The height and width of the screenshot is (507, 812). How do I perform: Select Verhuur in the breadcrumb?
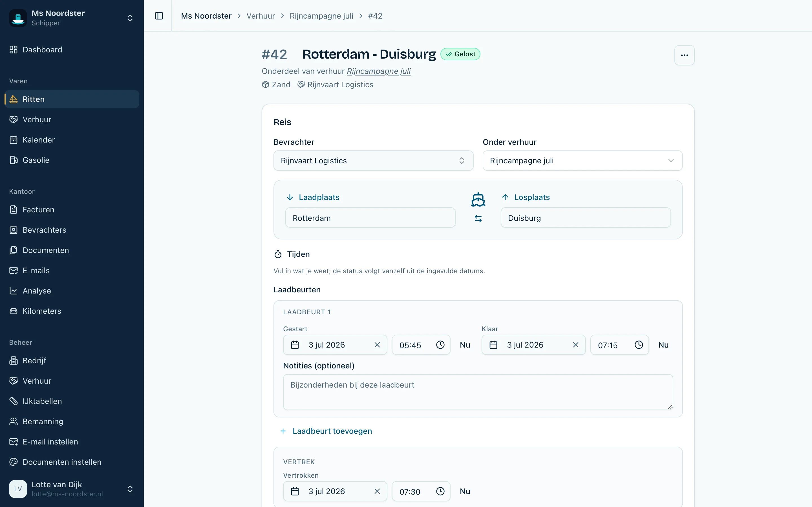pos(261,16)
